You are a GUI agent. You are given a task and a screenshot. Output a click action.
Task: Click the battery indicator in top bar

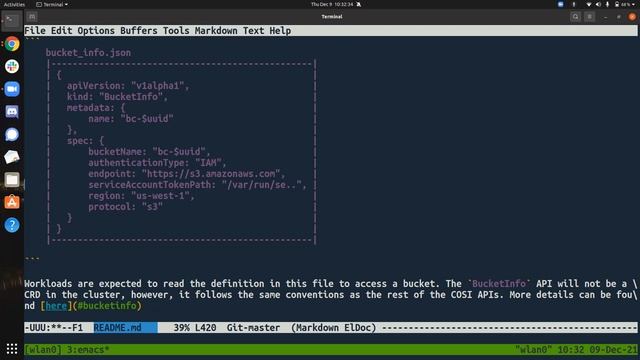point(623,4)
